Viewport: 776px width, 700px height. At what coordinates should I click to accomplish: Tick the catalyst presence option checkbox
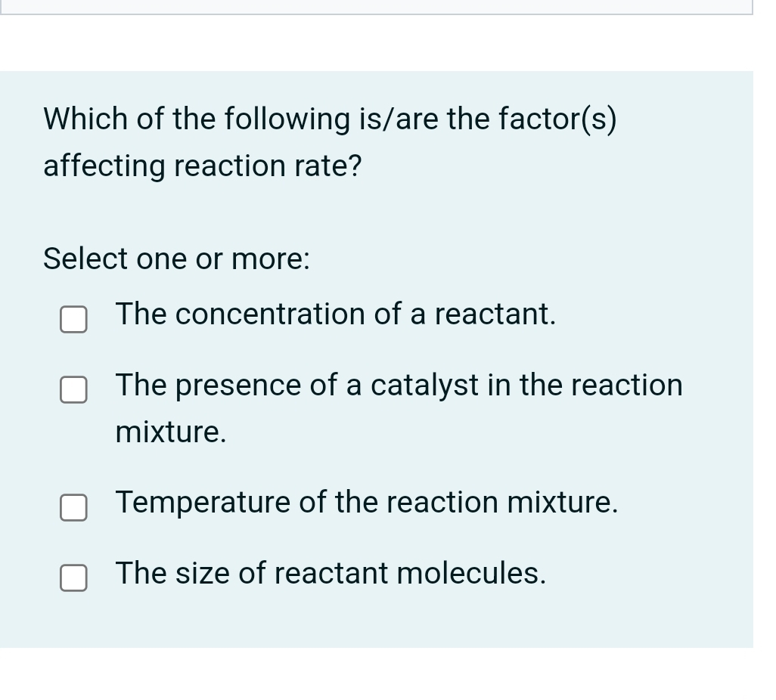(73, 390)
